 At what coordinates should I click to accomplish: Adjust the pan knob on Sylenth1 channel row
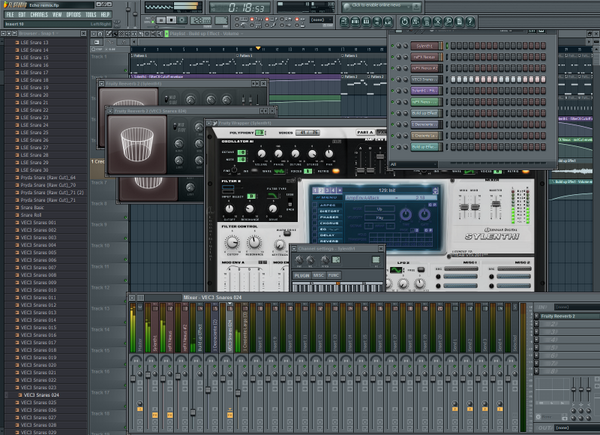(x=399, y=46)
